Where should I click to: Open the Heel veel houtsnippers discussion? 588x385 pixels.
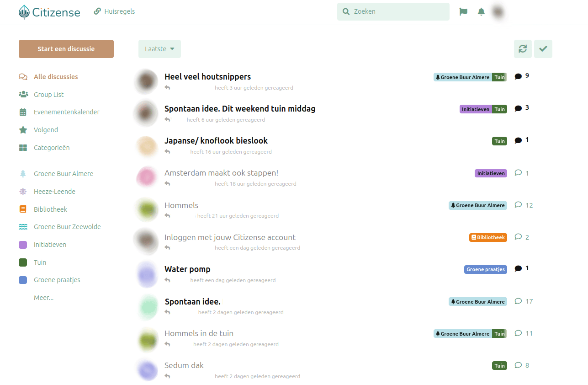coord(207,77)
